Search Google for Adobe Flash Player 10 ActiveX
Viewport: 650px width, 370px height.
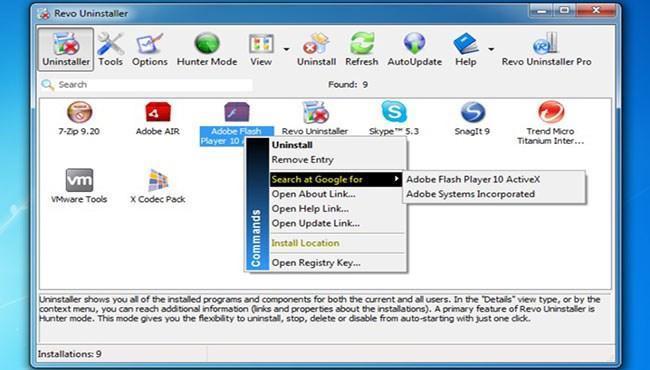(x=494, y=179)
